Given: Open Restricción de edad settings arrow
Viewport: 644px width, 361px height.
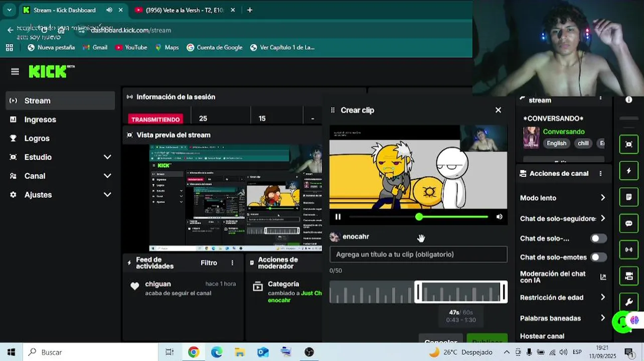Looking at the screenshot, I should pos(602,297).
